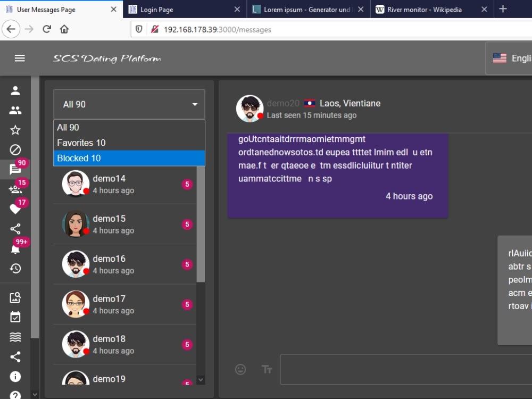This screenshot has width=532, height=399.
Task: Open the image search sidebar icon
Action: pos(15,297)
